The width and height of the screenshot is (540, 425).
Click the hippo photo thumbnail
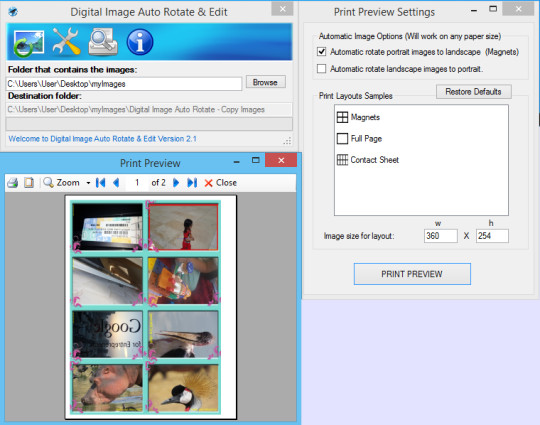point(107,388)
